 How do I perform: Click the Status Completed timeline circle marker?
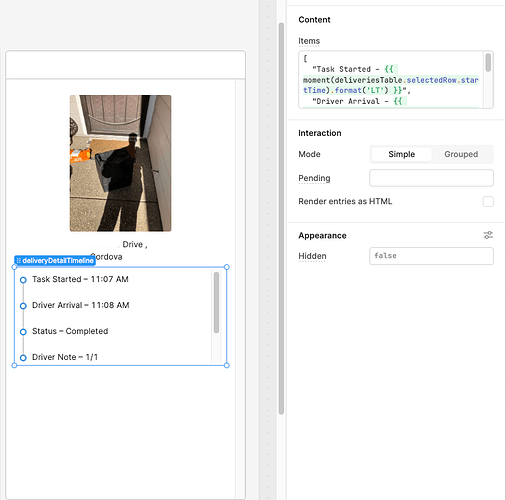click(x=23, y=332)
